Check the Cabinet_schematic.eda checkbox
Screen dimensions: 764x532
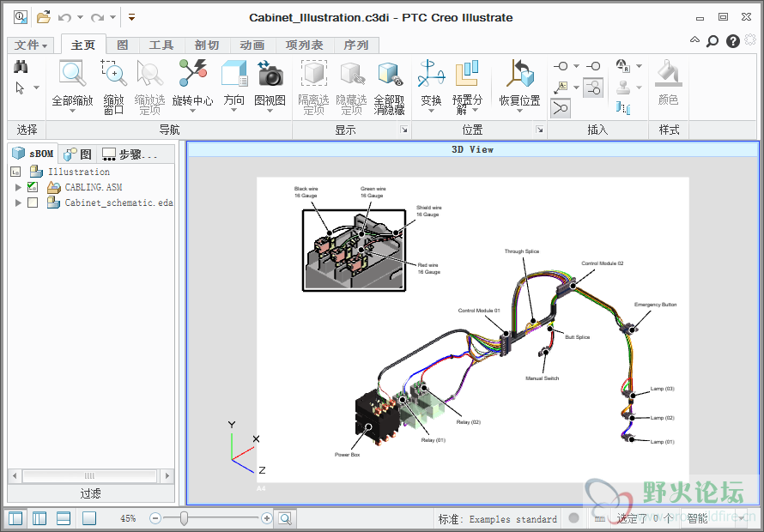coord(33,203)
